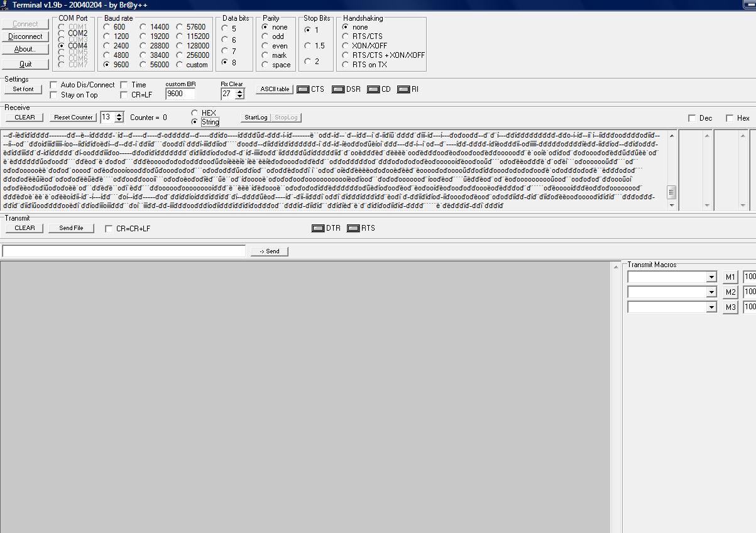This screenshot has height=533, width=756.
Task: Select XON/XOFF handshaking option
Action: [346, 46]
